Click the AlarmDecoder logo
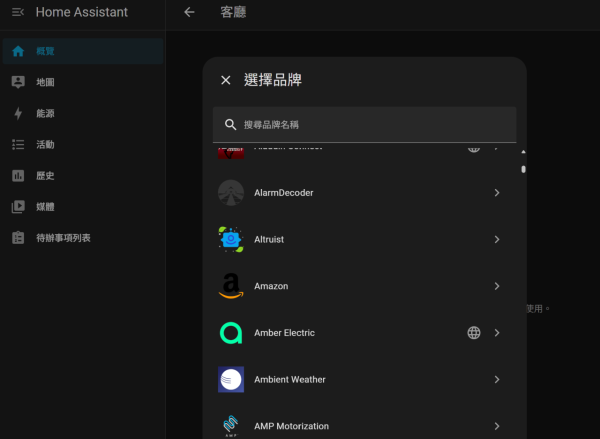Image resolution: width=600 pixels, height=439 pixels. pos(231,193)
